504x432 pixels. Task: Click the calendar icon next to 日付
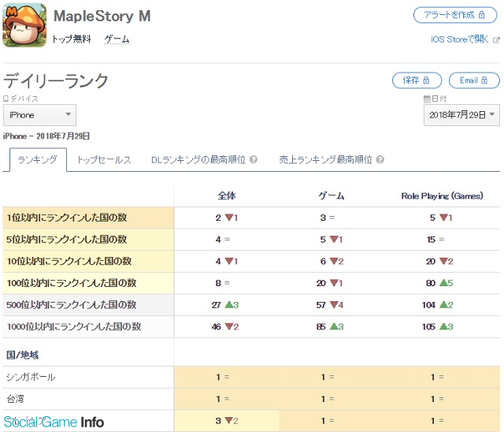point(427,99)
